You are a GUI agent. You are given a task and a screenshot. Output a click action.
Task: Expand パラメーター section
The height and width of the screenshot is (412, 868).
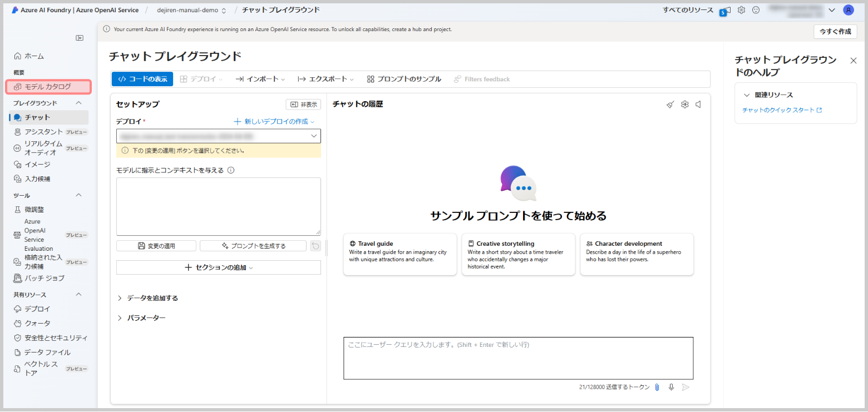[x=141, y=318]
